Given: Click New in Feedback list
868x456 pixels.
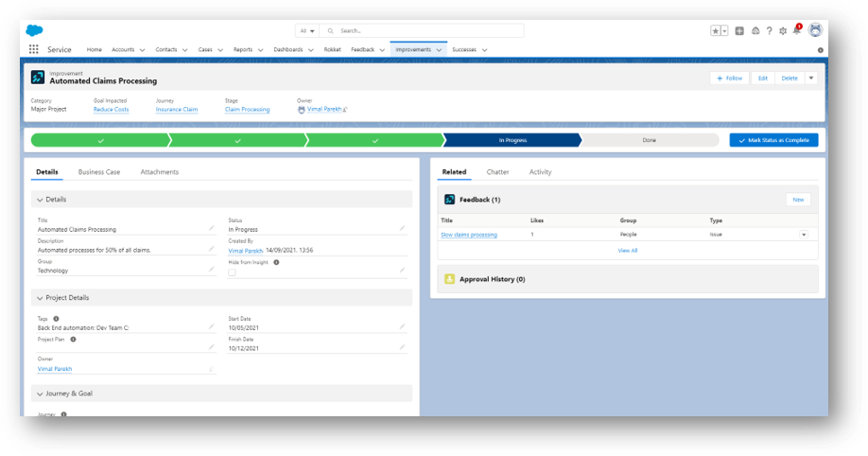Looking at the screenshot, I should [x=798, y=200].
